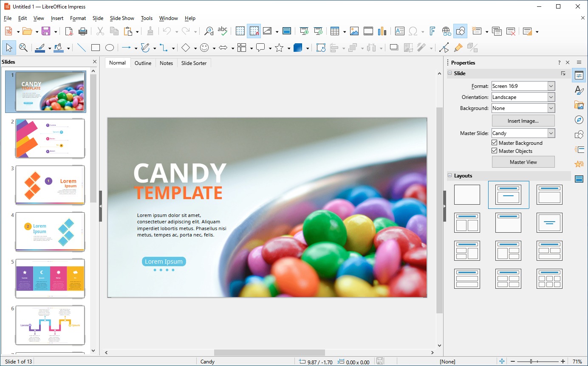588x366 pixels.
Task: Uncheck the Master Objects checkbox
Action: pos(494,151)
